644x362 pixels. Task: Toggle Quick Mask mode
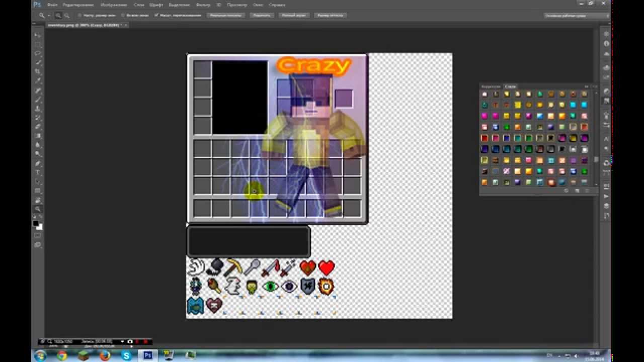click(38, 236)
